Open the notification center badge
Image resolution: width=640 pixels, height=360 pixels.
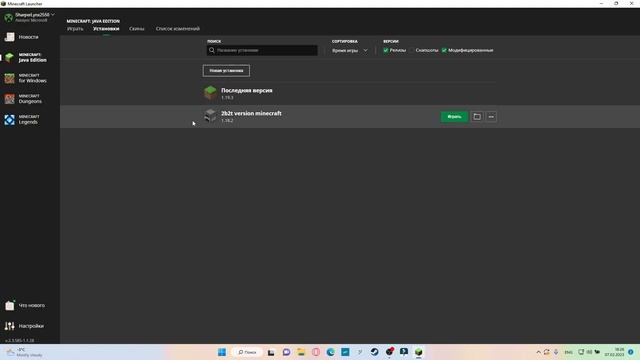631,352
